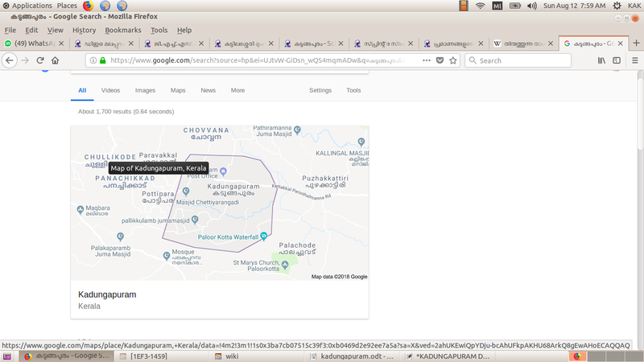Switch to the Images results tab
This screenshot has height=362, width=644.
tap(145, 90)
